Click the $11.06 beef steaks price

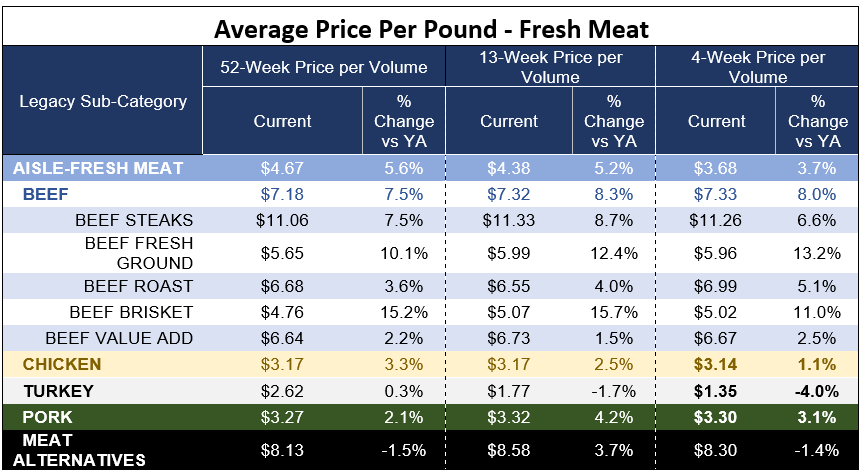coord(282,220)
